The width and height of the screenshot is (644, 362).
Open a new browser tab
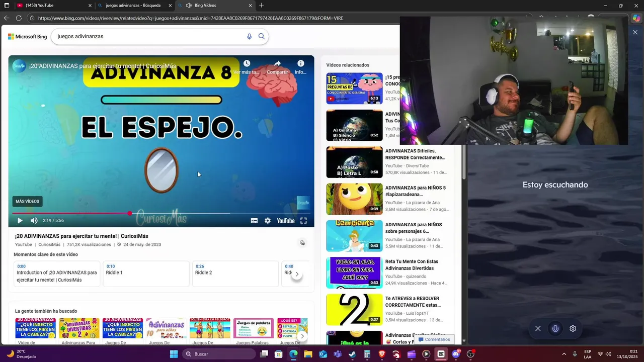point(261,6)
